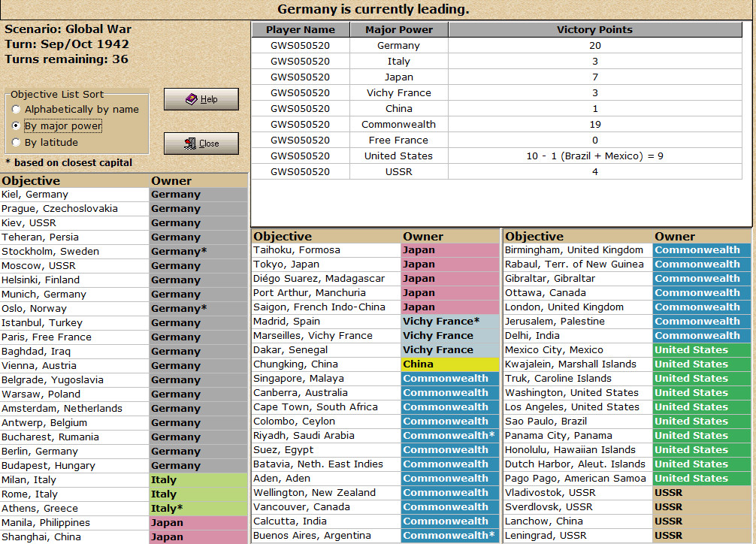Select By major power sort option
The image size is (756, 544).
click(x=57, y=126)
